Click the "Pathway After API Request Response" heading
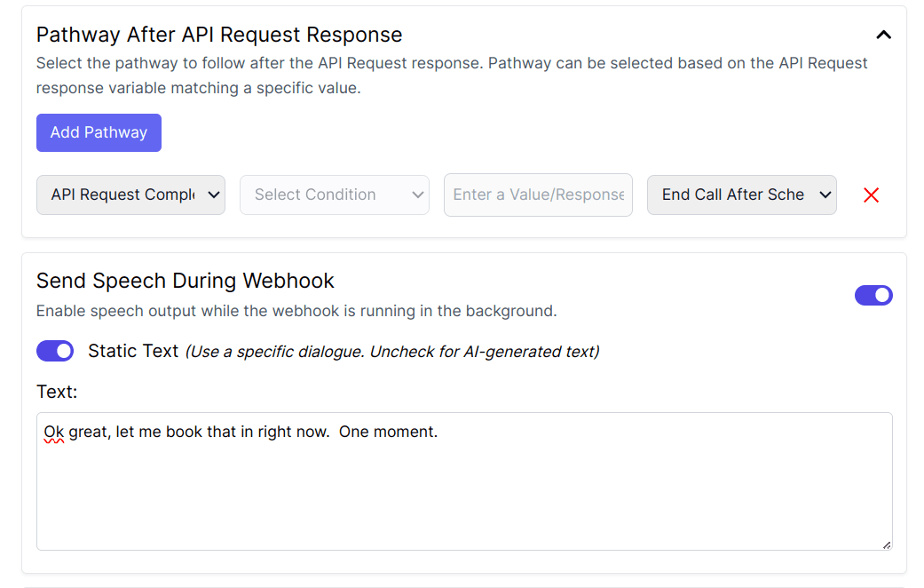This screenshot has height=588, width=924. [x=219, y=35]
